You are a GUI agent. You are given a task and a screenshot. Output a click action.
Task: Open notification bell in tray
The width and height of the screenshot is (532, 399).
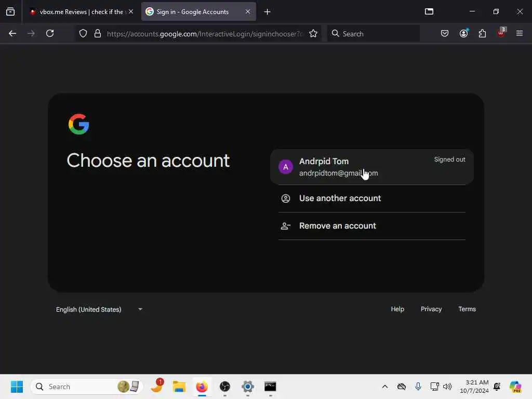click(497, 387)
